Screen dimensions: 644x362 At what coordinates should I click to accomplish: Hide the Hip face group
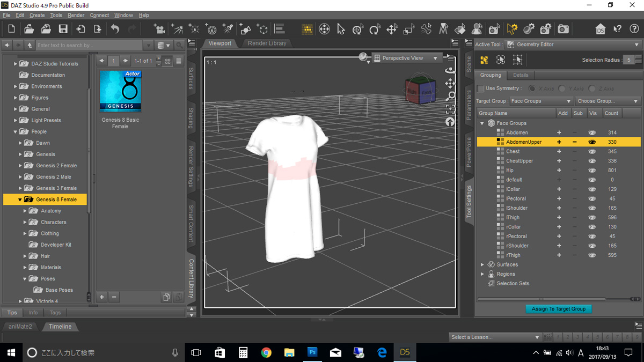(x=592, y=170)
